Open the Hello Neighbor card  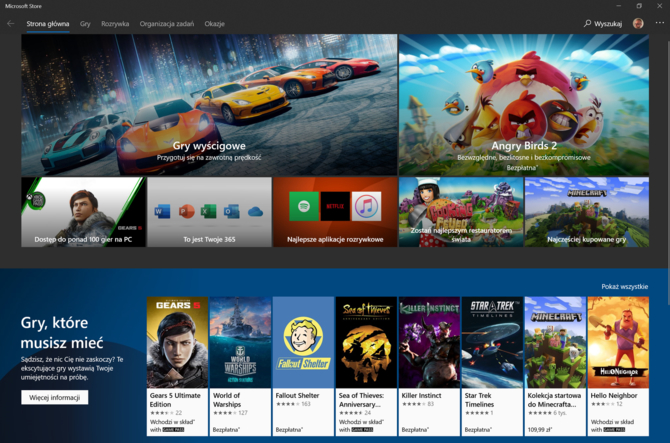click(x=618, y=367)
